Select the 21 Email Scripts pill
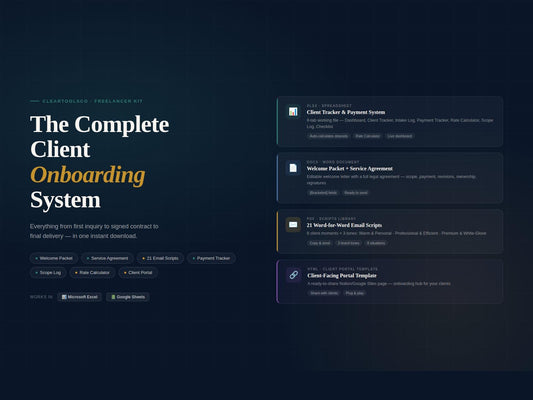Screen dimensions: 533x400 (160, 258)
